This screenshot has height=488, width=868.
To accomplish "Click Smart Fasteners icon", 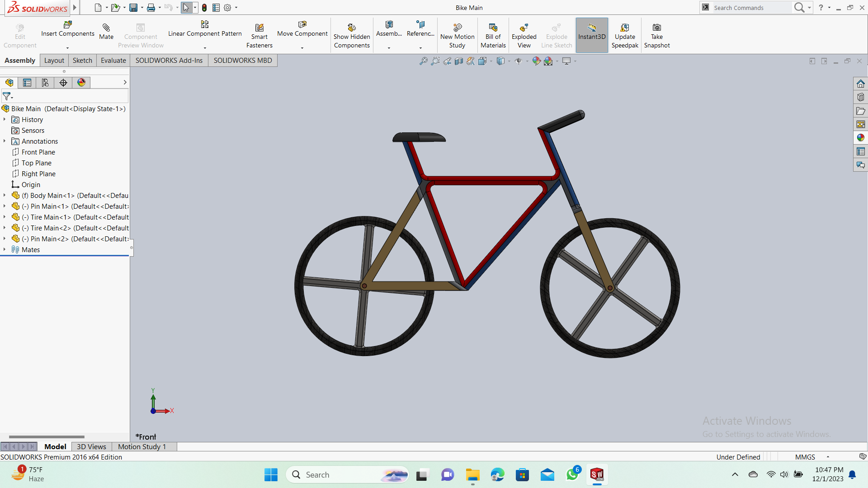I will click(x=259, y=36).
